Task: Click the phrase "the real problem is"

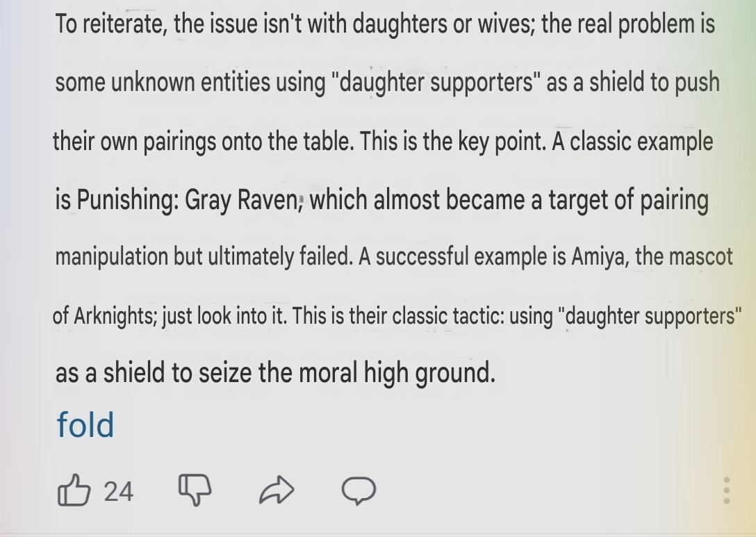Action: [628, 26]
